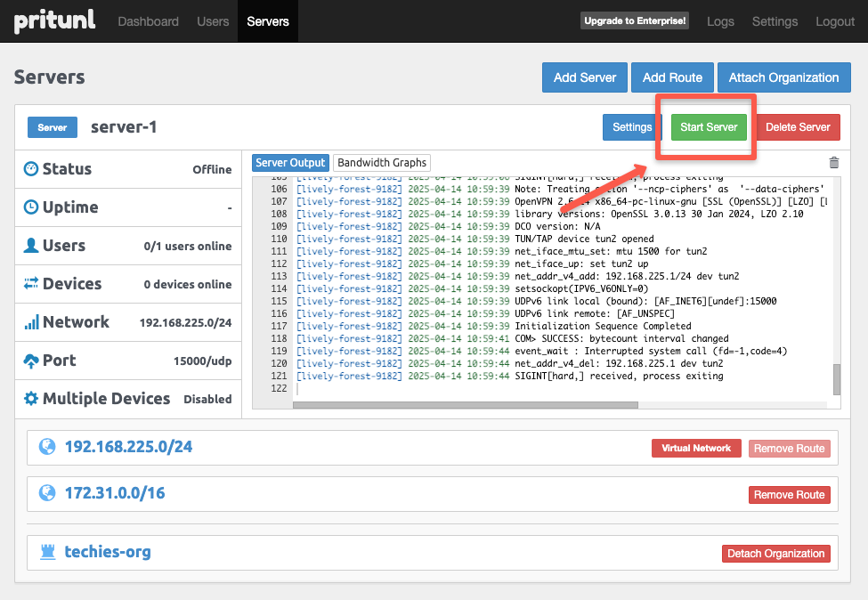This screenshot has height=600, width=868.
Task: Click Network value 192.168.225.0/24 in sidebar
Action: point(185,322)
